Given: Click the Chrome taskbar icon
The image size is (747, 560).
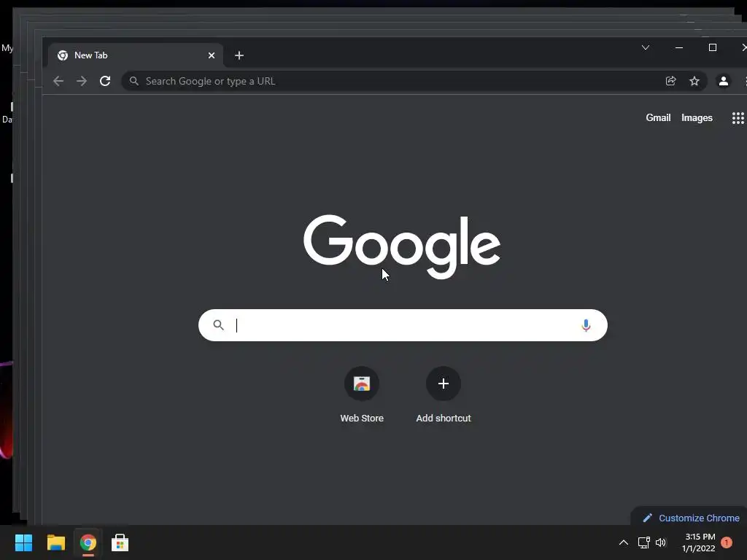Looking at the screenshot, I should (88, 542).
